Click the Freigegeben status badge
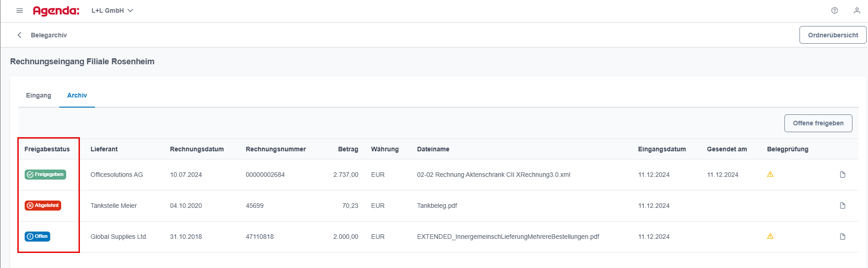Image resolution: width=868 pixels, height=268 pixels. coord(45,175)
